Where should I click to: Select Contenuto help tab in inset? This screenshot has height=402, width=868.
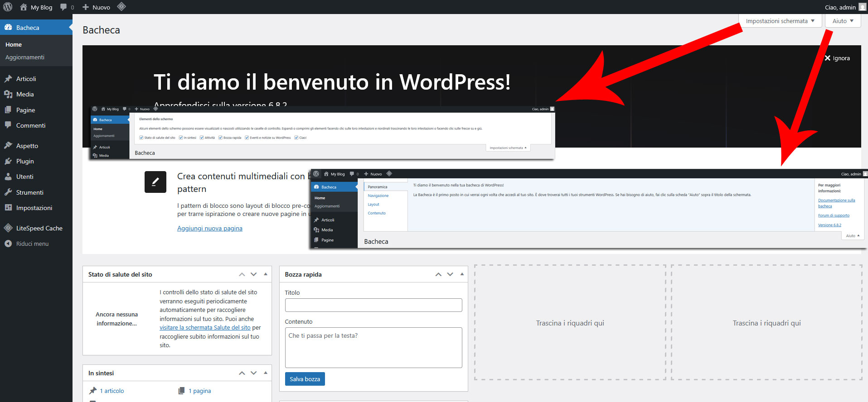[377, 213]
